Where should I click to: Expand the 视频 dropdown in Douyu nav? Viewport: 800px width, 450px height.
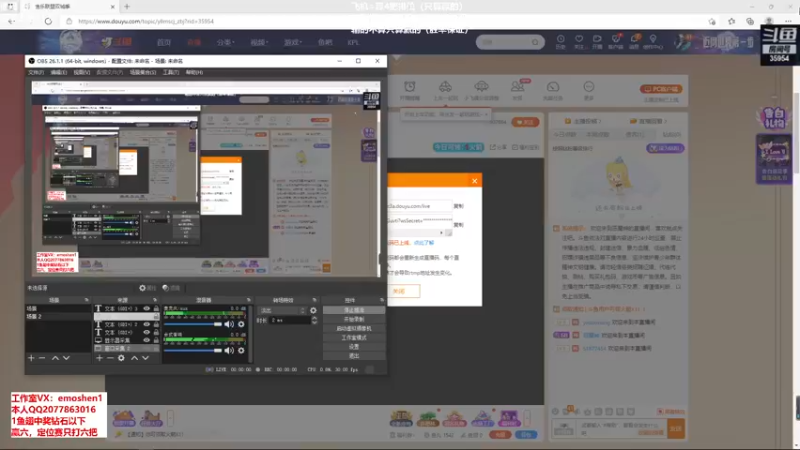[x=259, y=42]
